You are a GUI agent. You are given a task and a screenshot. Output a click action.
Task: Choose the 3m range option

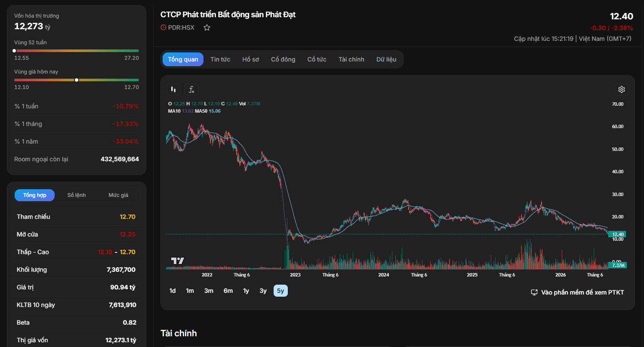click(x=209, y=291)
